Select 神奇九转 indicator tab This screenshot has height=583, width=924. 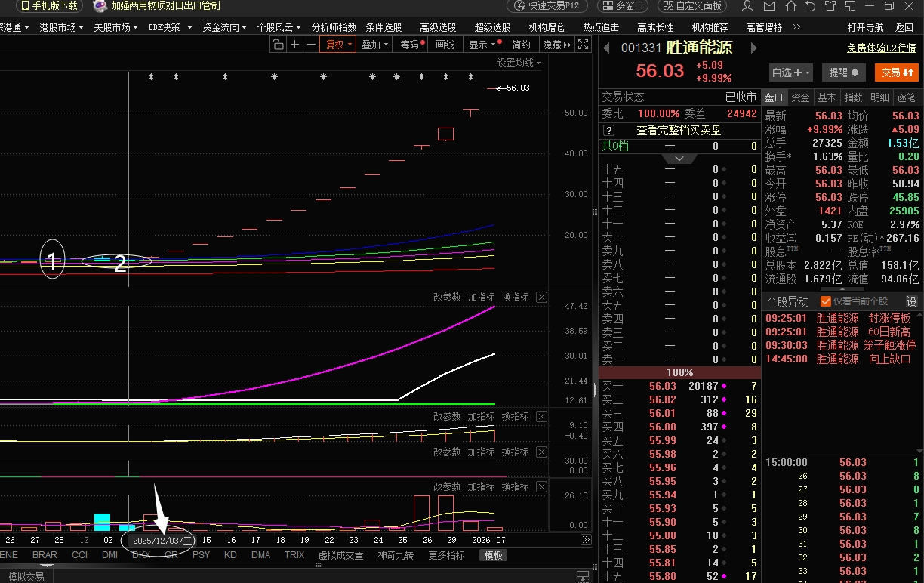coord(396,554)
